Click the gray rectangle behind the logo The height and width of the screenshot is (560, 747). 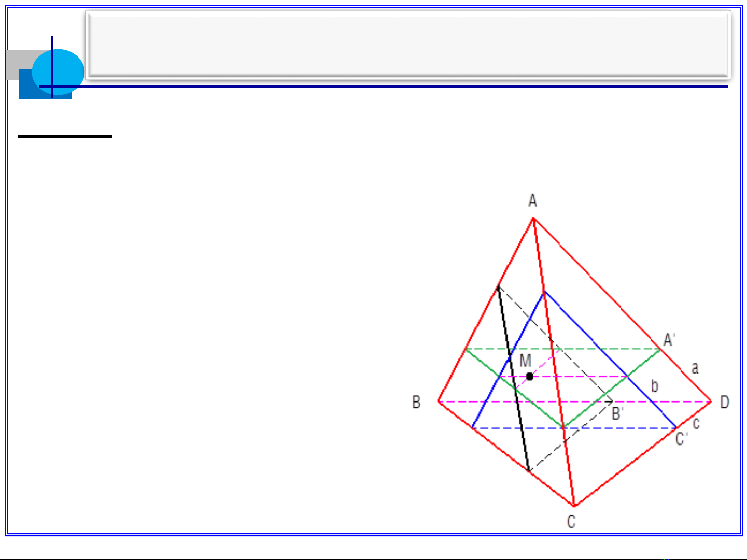(x=18, y=60)
